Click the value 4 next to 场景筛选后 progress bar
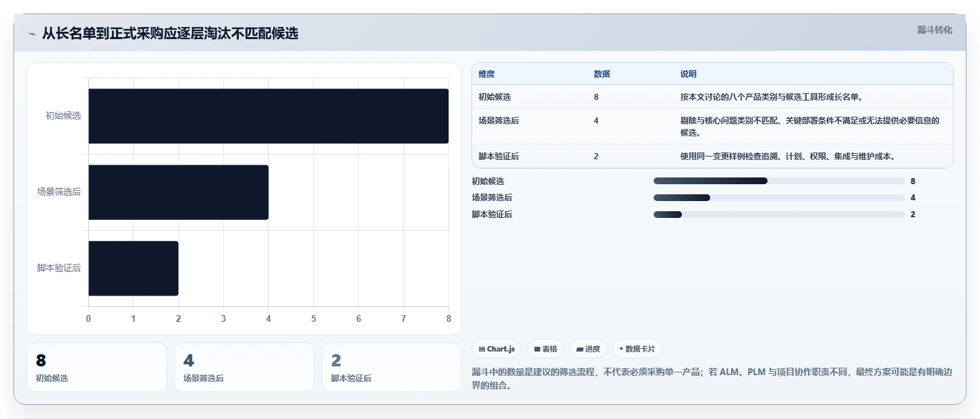The width and height of the screenshot is (980, 419). [x=913, y=198]
